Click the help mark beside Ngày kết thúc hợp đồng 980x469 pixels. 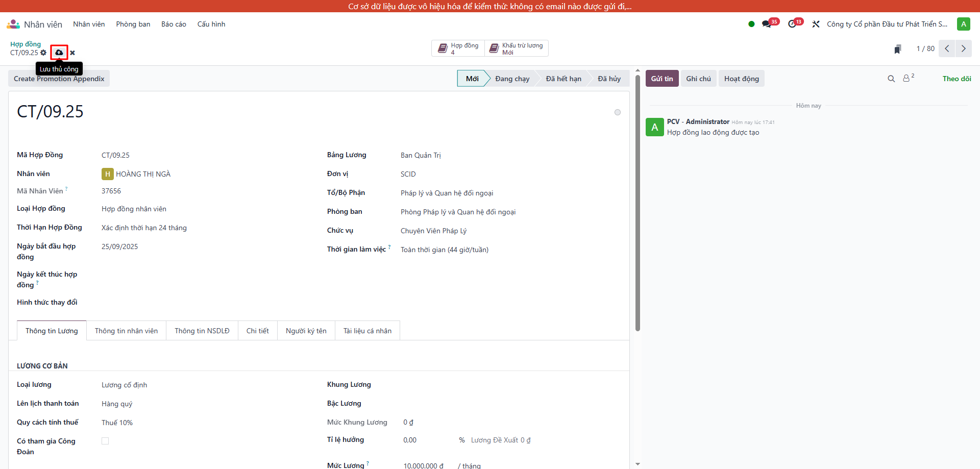tap(37, 283)
